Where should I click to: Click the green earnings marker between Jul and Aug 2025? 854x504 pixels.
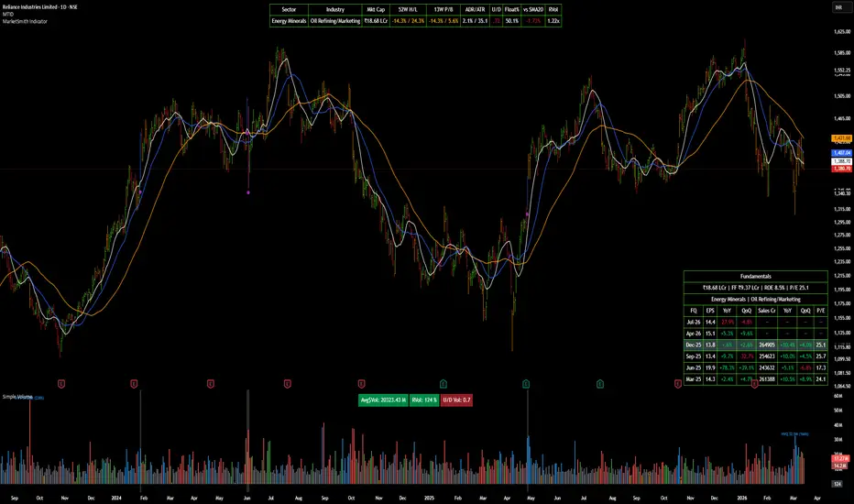tap(599, 384)
